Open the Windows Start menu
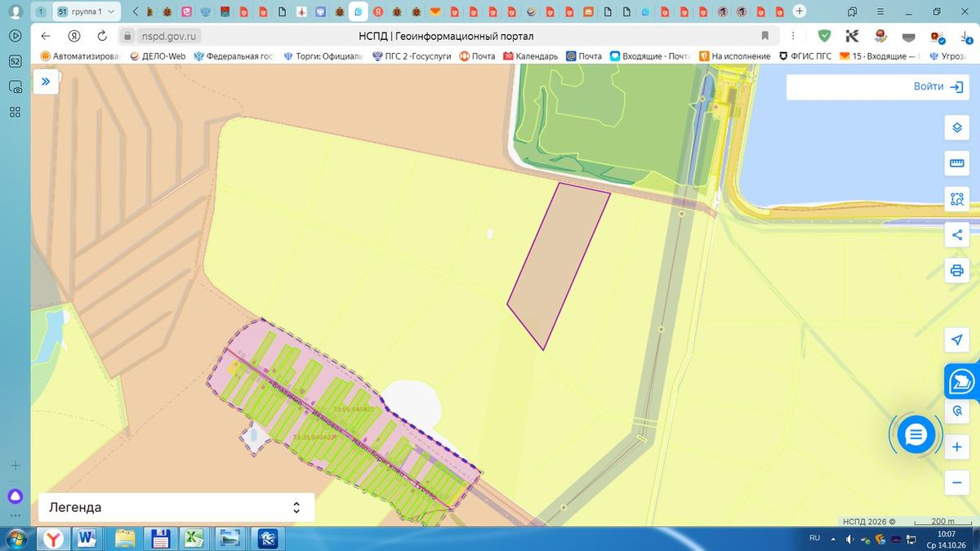Screen dimensions: 980x551 click(16, 539)
